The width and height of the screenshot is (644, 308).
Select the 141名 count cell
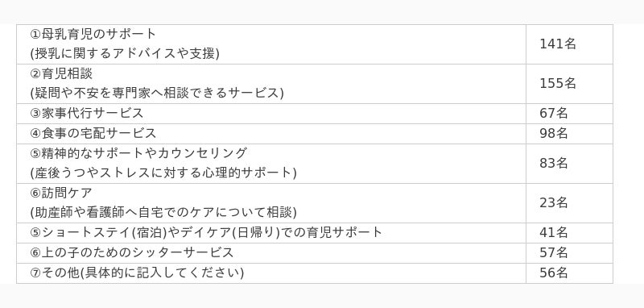[569, 44]
